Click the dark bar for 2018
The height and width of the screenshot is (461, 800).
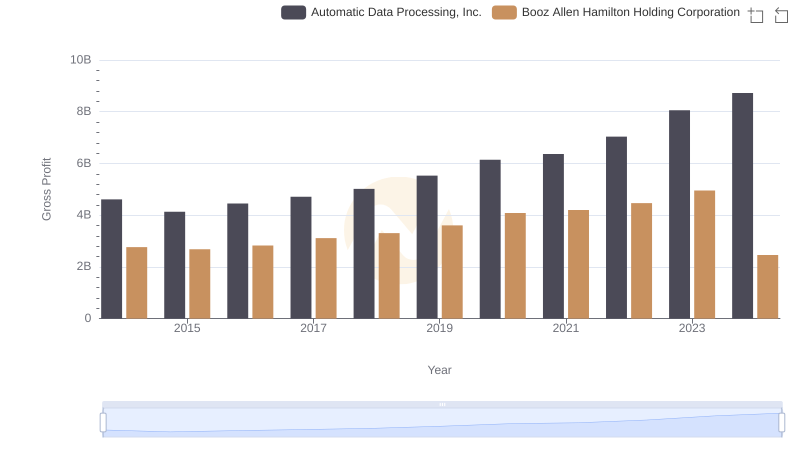coord(364,254)
